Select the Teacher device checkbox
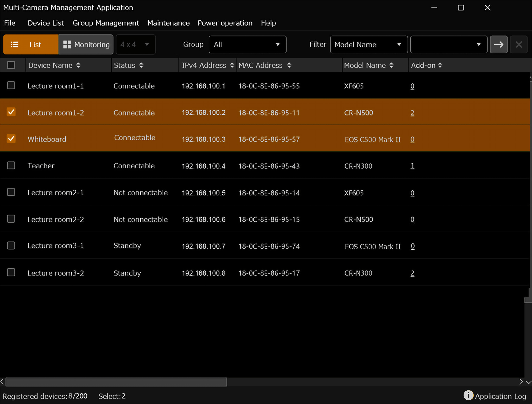 coord(11,165)
